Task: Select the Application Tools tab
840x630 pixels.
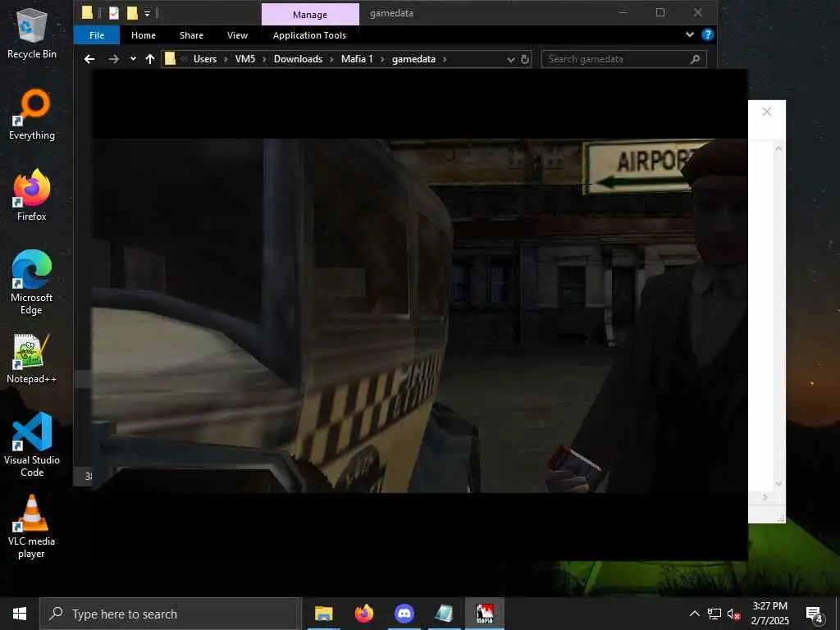Action: (x=309, y=35)
